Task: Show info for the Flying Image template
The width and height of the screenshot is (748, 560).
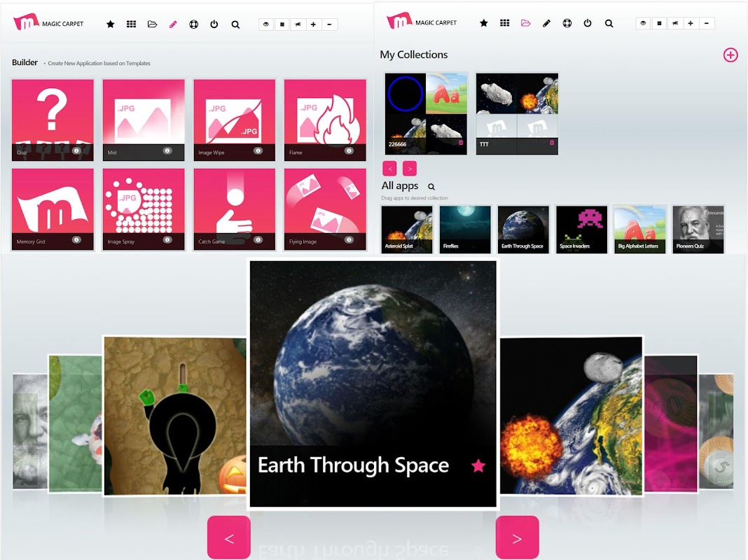Action: pyautogui.click(x=349, y=239)
